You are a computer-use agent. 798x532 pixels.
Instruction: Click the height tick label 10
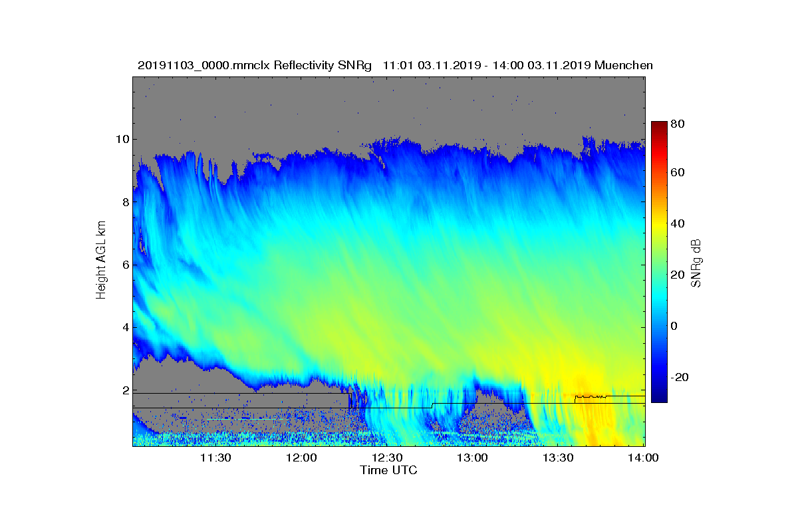click(x=122, y=139)
